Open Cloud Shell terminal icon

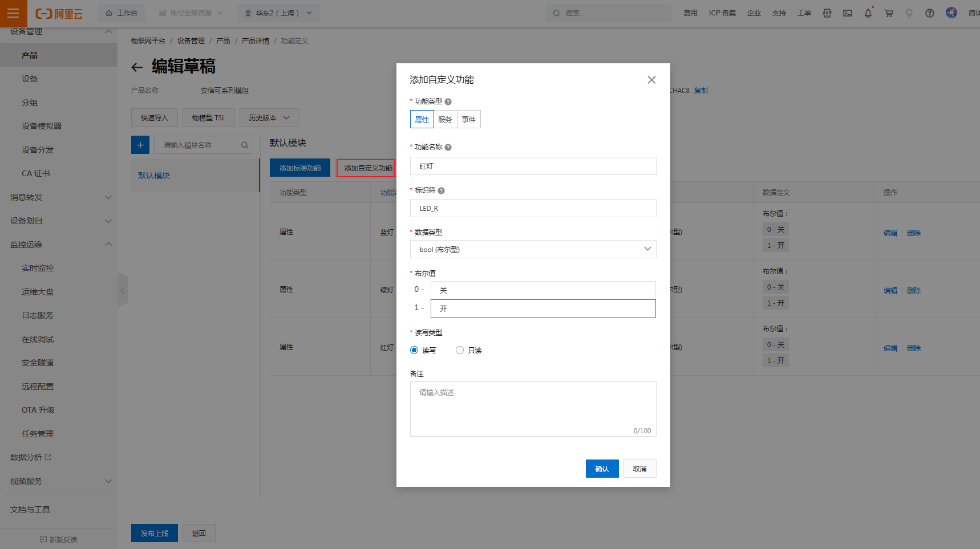click(x=848, y=13)
